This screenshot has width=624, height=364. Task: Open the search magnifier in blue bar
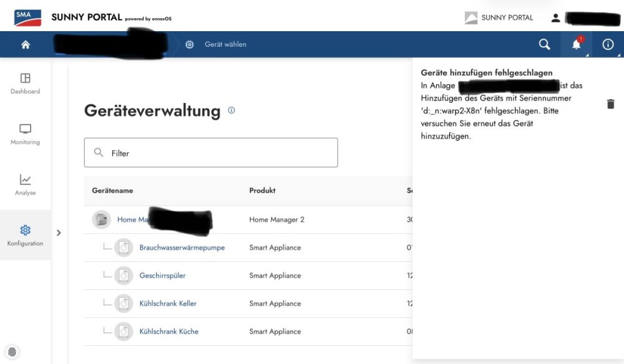coord(544,44)
